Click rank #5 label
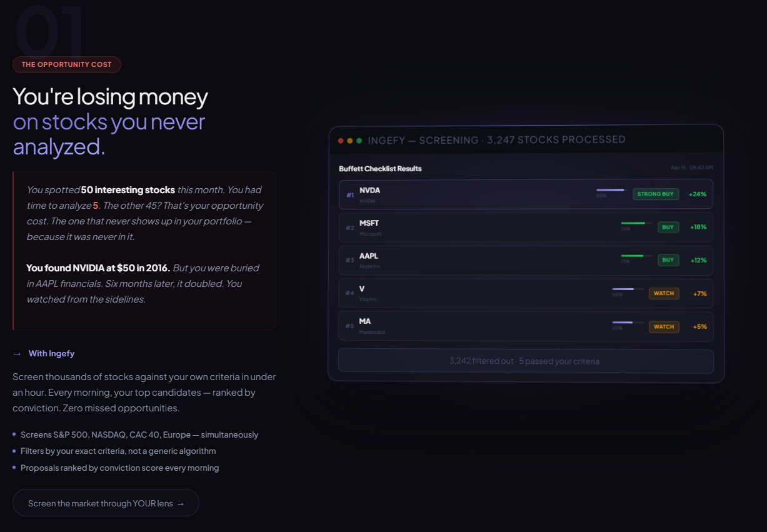Image resolution: width=767 pixels, height=532 pixels. (350, 326)
